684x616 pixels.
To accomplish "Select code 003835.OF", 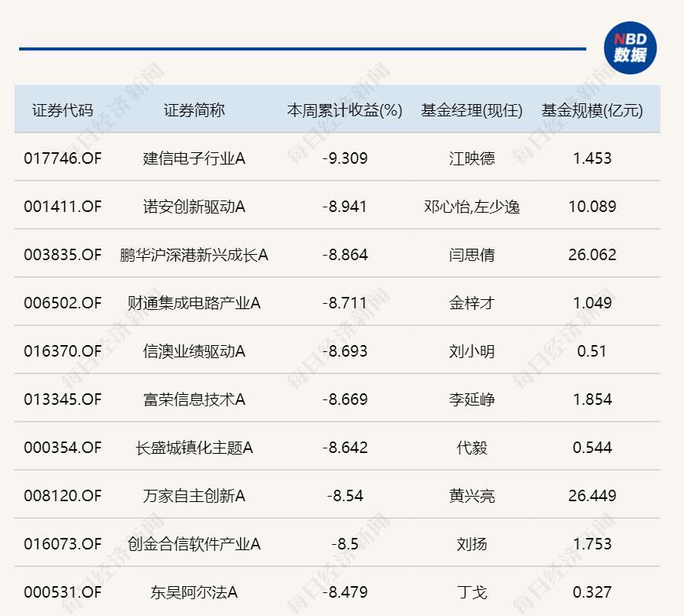I will pos(63,254).
